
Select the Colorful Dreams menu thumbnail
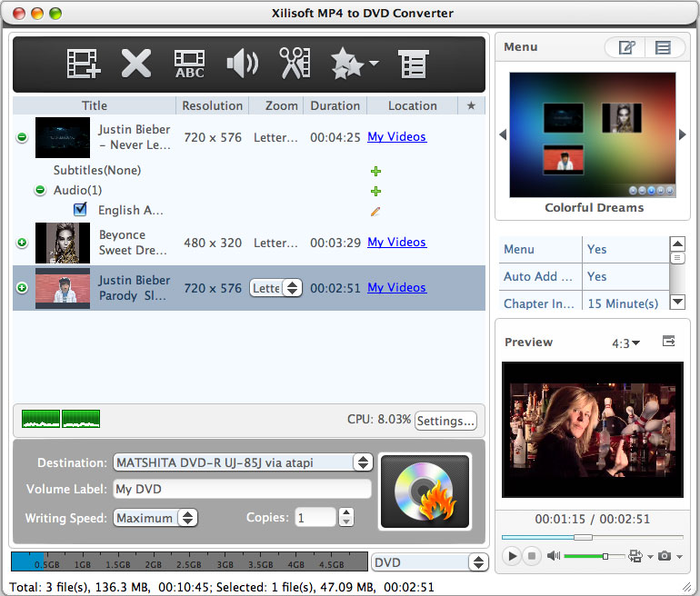click(x=593, y=134)
